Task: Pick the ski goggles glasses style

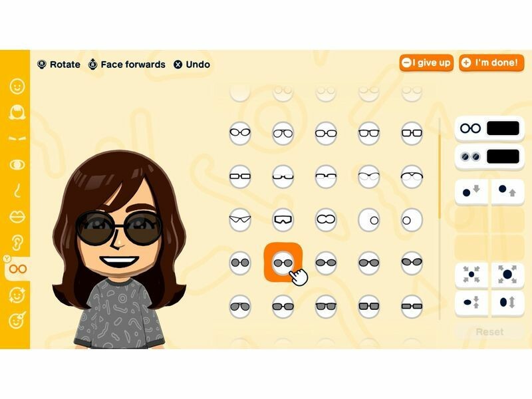Action: (283, 219)
